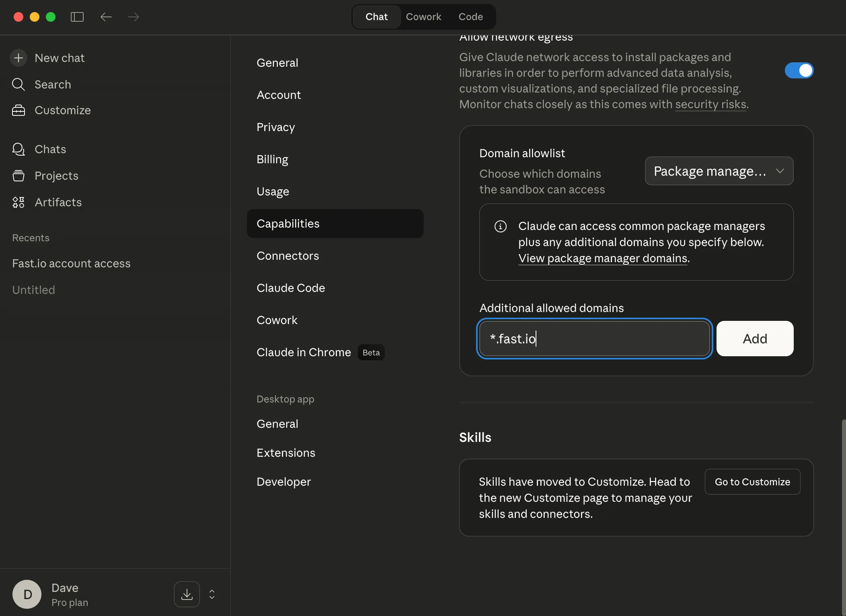Open the Customize section
Image resolution: width=846 pixels, height=616 pixels.
point(63,110)
